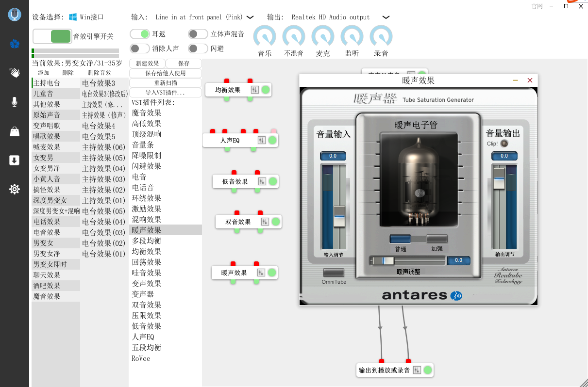Select 降噪限制 in the VST plugin list
This screenshot has height=387, width=588.
tap(166, 155)
